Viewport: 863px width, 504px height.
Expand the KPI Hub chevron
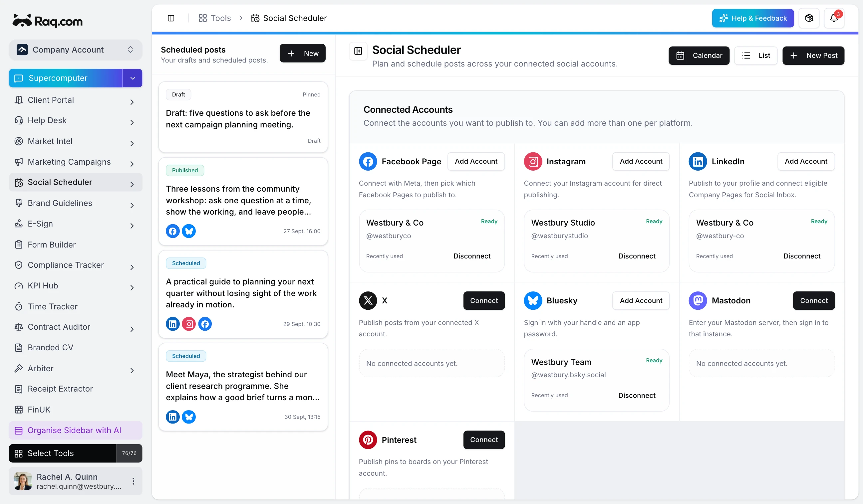point(132,287)
